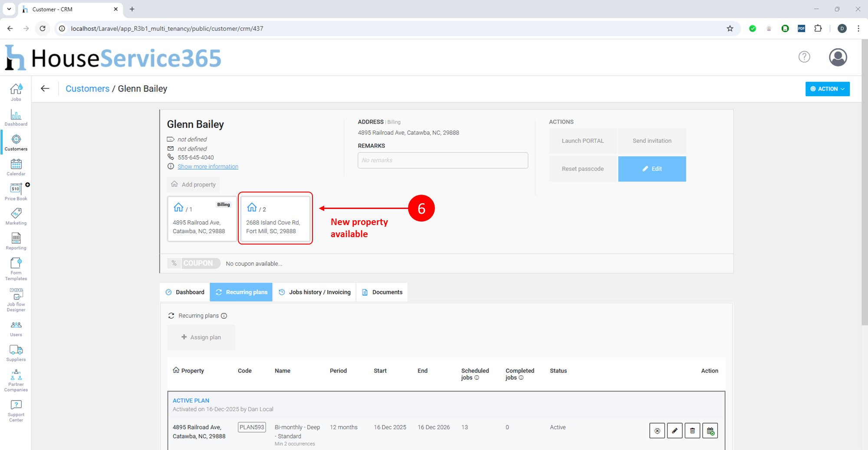Screen dimensions: 868x450
Task: Open the browser tab list chevron
Action: (9, 9)
